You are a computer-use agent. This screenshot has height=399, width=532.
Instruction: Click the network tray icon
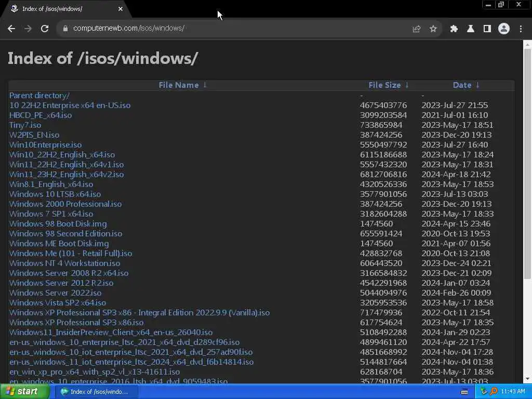pos(484,392)
